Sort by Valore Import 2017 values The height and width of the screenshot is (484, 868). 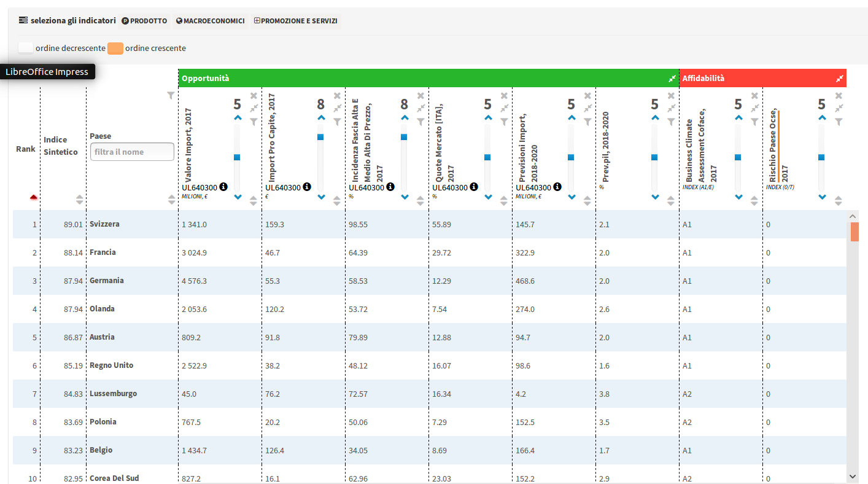254,201
